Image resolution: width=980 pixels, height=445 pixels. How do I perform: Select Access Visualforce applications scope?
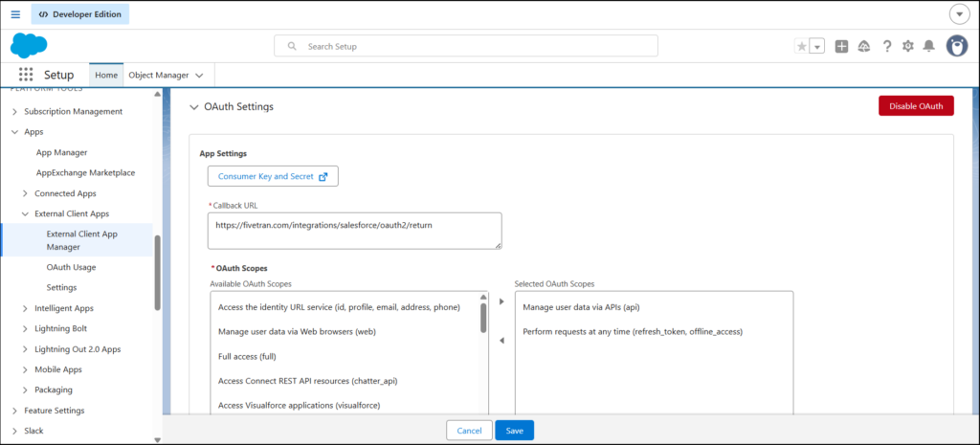pos(300,405)
